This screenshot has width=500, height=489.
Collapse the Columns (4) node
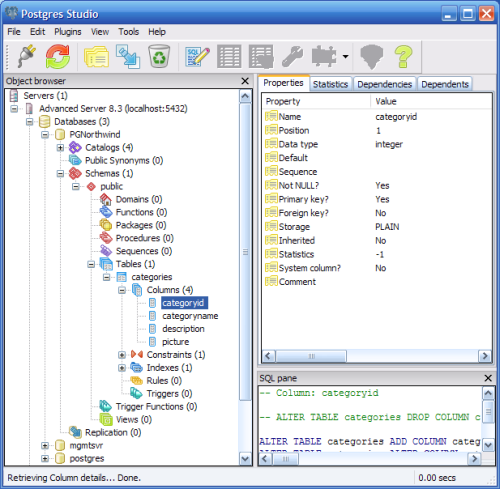pos(122,290)
